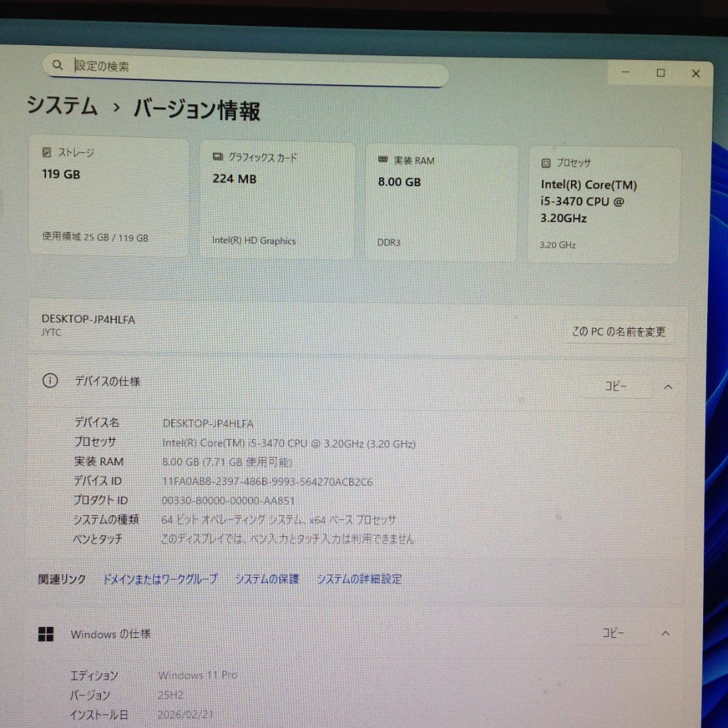Click the 実装 RAM memory icon
The image size is (728, 728).
tap(383, 159)
